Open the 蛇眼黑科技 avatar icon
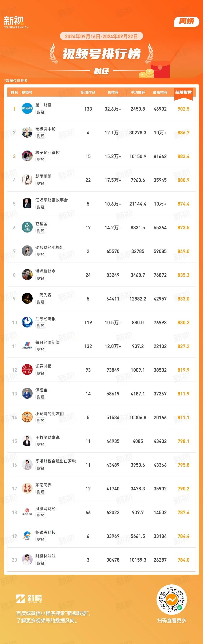Image resolution: width=203 pixels, height=644 pixels. tap(27, 536)
